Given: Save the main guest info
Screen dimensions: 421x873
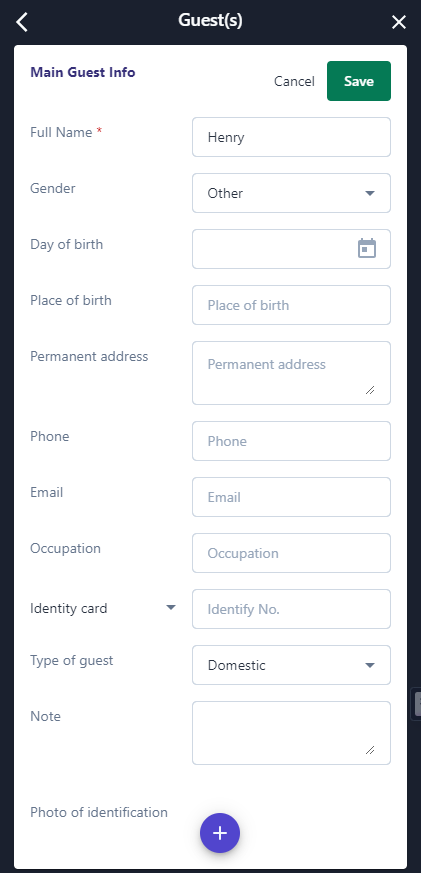Looking at the screenshot, I should [359, 81].
